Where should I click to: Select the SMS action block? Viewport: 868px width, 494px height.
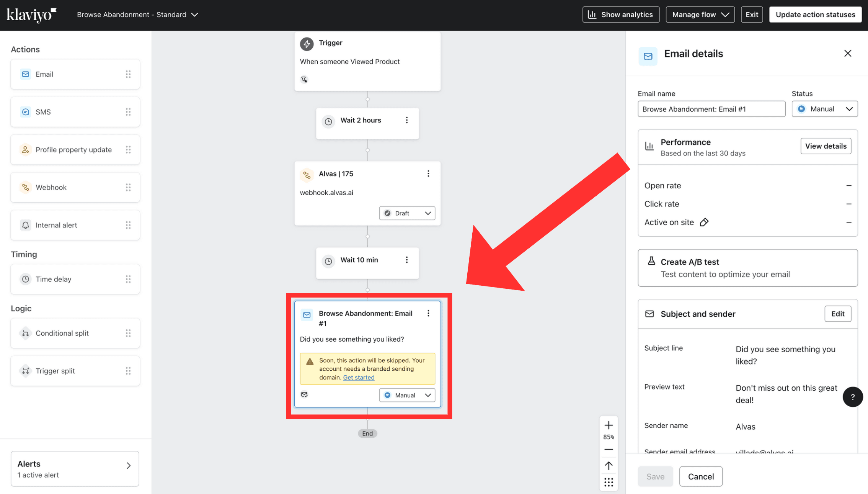point(75,112)
